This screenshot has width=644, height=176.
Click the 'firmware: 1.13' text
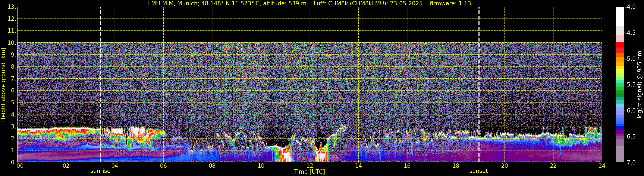(x=450, y=3)
